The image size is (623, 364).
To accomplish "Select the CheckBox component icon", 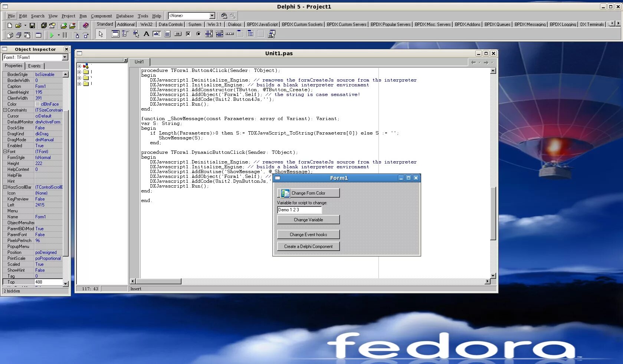I will pos(188,34).
